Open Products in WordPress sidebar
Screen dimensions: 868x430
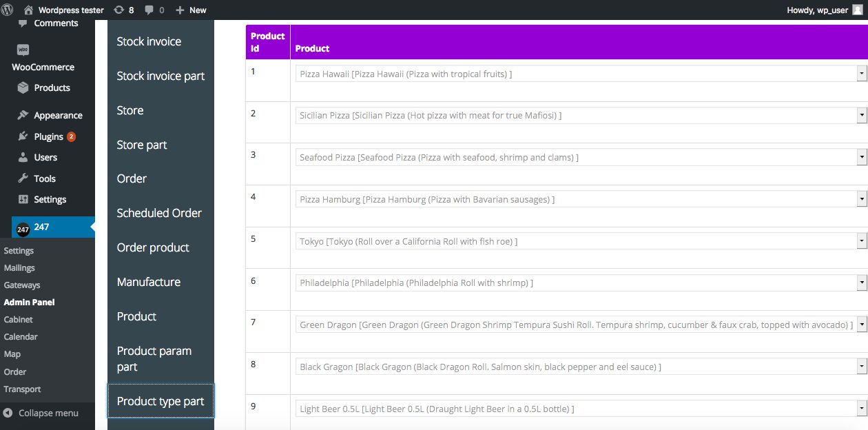point(52,88)
